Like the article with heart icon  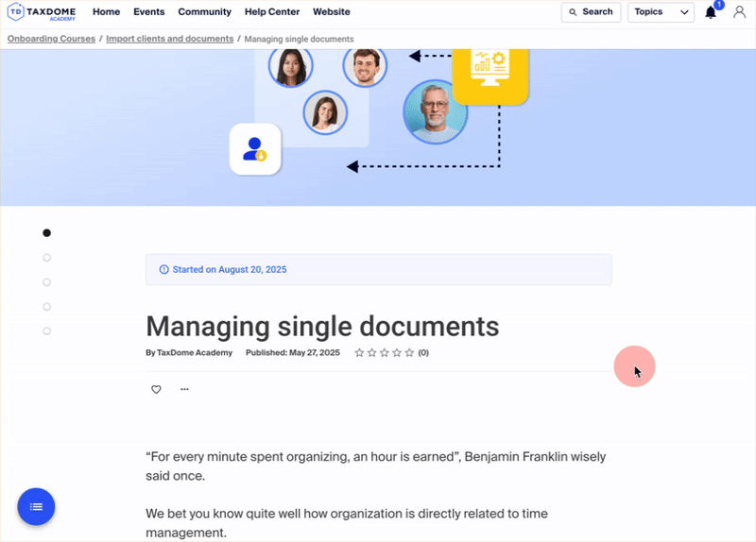click(156, 389)
